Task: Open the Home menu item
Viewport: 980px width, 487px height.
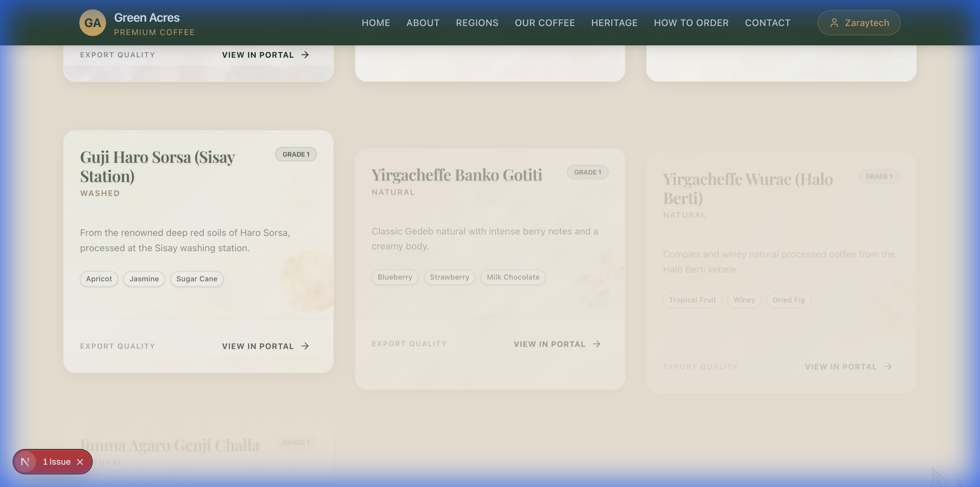Action: point(375,23)
